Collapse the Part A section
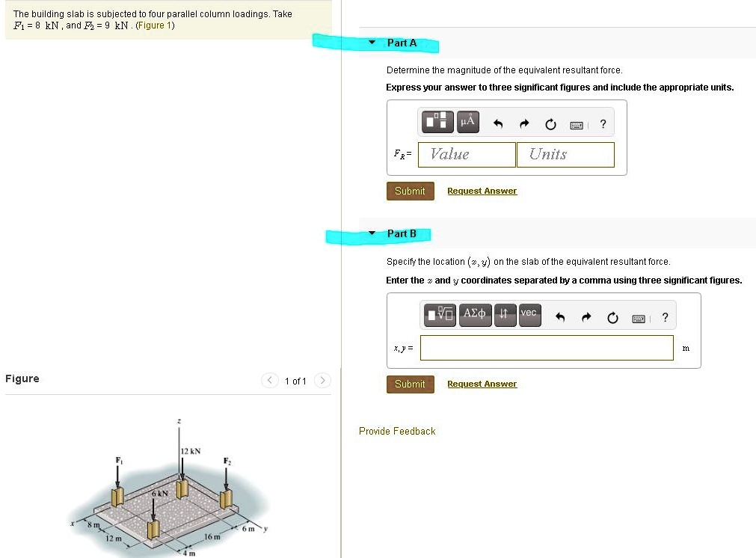The image size is (756, 558). pos(370,43)
